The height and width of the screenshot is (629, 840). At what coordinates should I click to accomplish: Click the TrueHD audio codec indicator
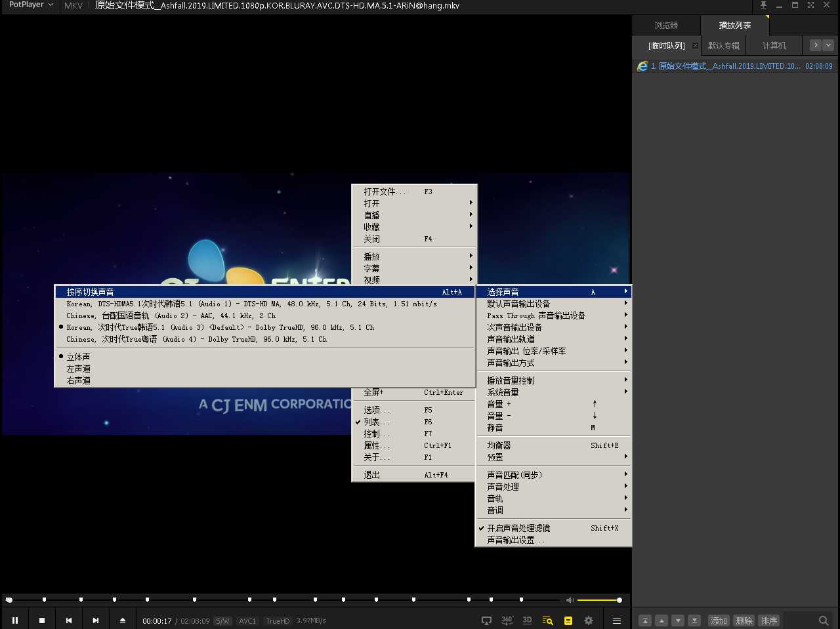(278, 620)
